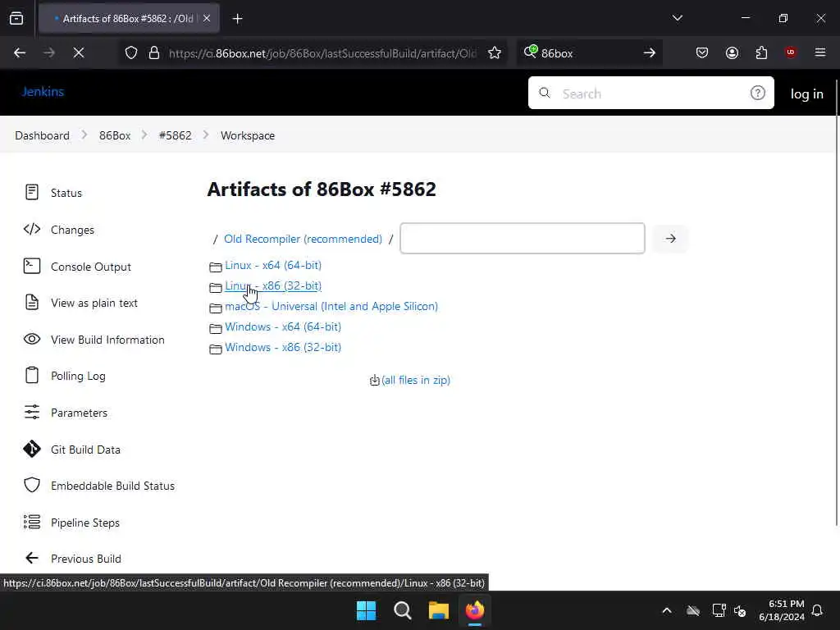Click the View Build Information eye icon

point(32,339)
